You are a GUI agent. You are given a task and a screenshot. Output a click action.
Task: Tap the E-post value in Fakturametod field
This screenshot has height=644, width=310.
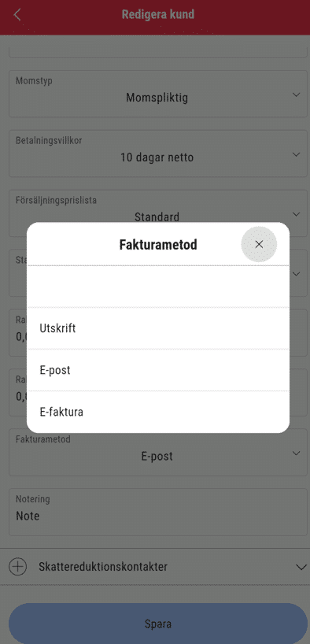coord(157,457)
